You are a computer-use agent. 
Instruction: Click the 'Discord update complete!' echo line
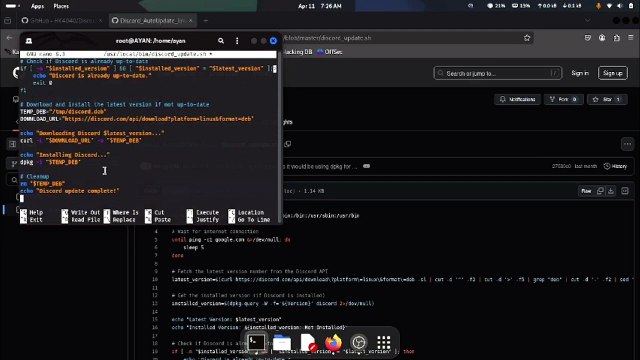click(x=70, y=191)
